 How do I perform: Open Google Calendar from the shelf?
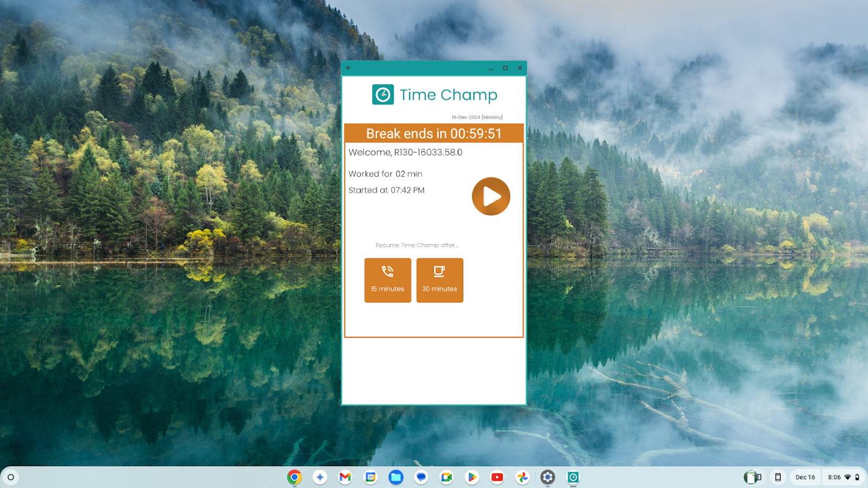pyautogui.click(x=371, y=477)
